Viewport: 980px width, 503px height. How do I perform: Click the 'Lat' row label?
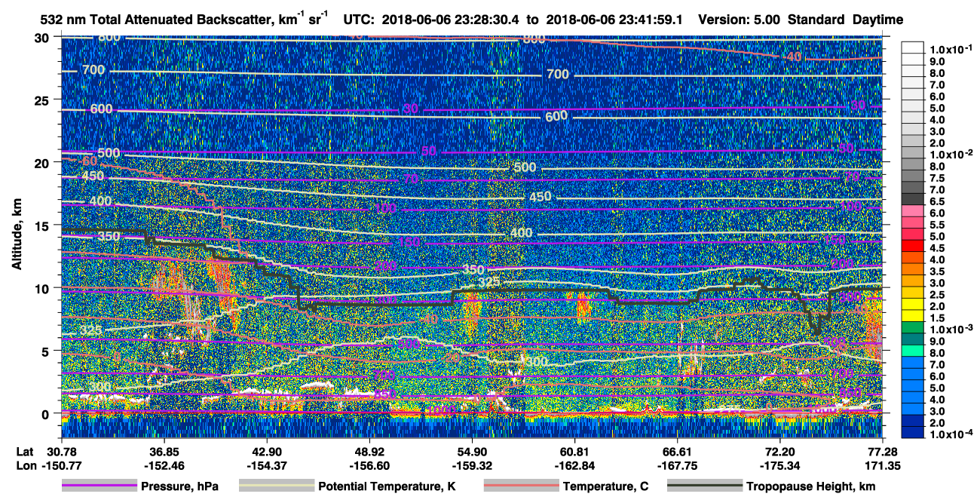click(26, 451)
